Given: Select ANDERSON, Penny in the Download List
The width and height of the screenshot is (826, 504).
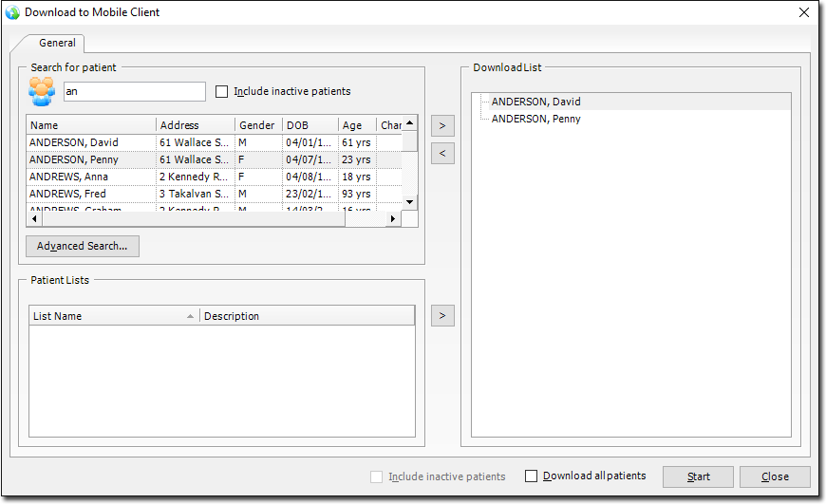Looking at the screenshot, I should point(535,119).
